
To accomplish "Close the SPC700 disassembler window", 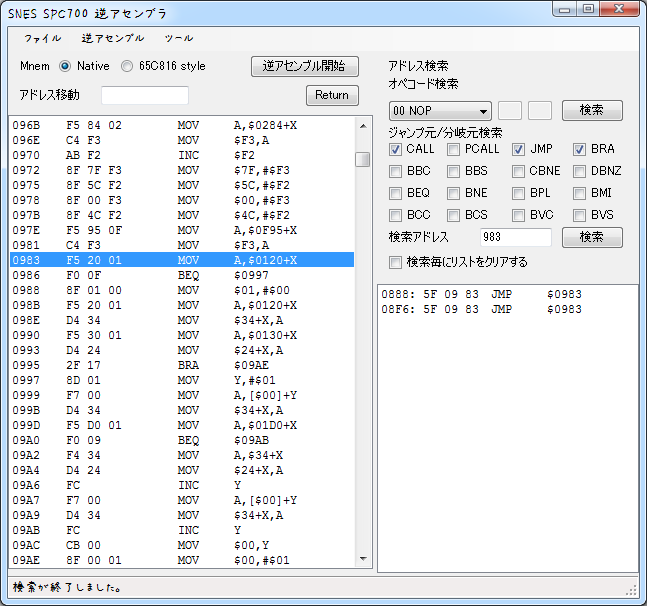I will (619, 9).
